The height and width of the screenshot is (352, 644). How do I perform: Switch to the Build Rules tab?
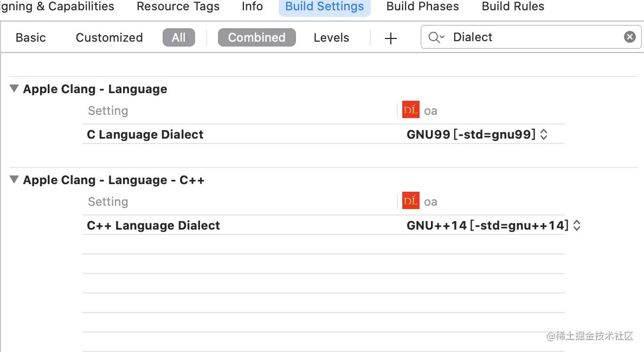(x=513, y=6)
